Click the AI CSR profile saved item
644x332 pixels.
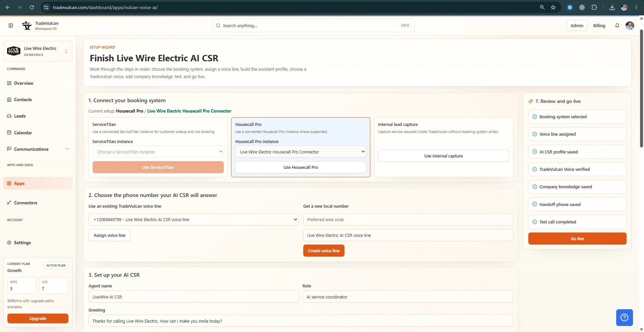(x=577, y=152)
